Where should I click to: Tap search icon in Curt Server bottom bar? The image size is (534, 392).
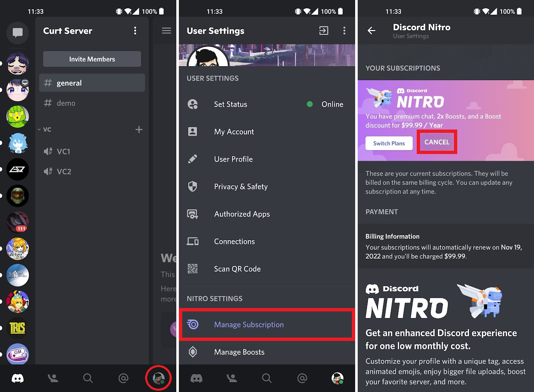point(88,378)
